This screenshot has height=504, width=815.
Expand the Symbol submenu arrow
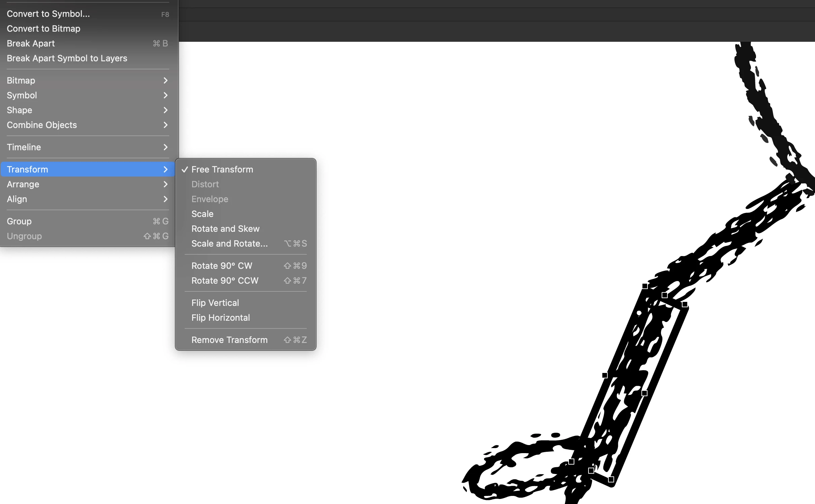click(x=165, y=95)
